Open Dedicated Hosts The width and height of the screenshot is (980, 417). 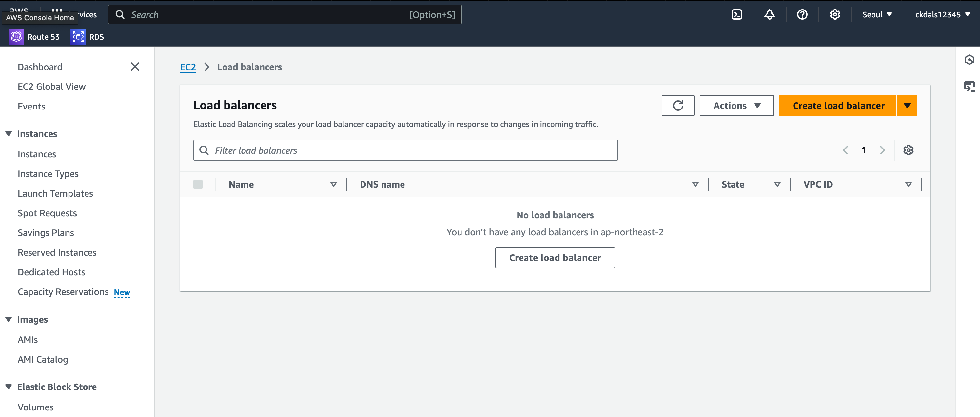point(51,272)
